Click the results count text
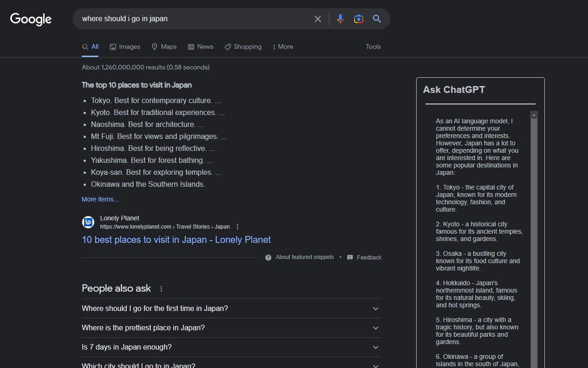The height and width of the screenshot is (368, 588). pyautogui.click(x=146, y=67)
